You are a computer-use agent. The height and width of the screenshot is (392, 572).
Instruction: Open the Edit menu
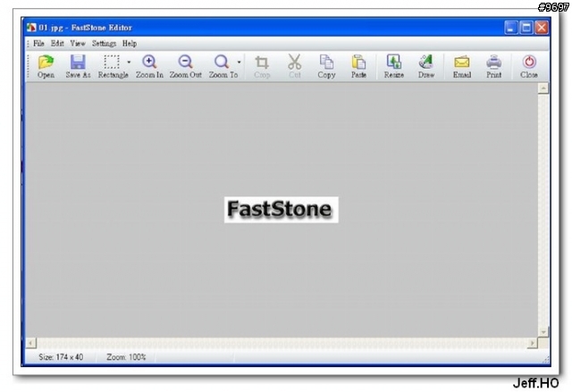(57, 44)
